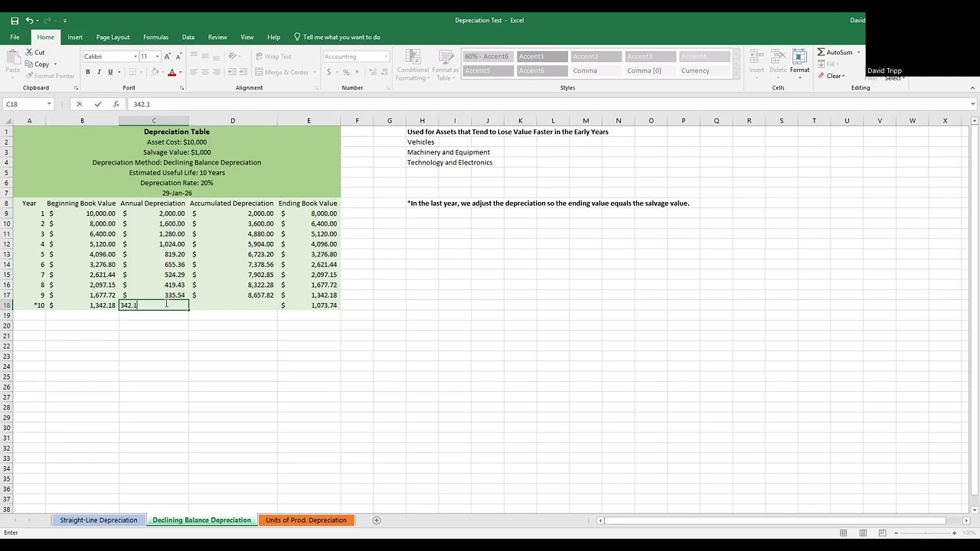Switch to the Review tab
This screenshot has width=980, height=551.
coord(217,37)
